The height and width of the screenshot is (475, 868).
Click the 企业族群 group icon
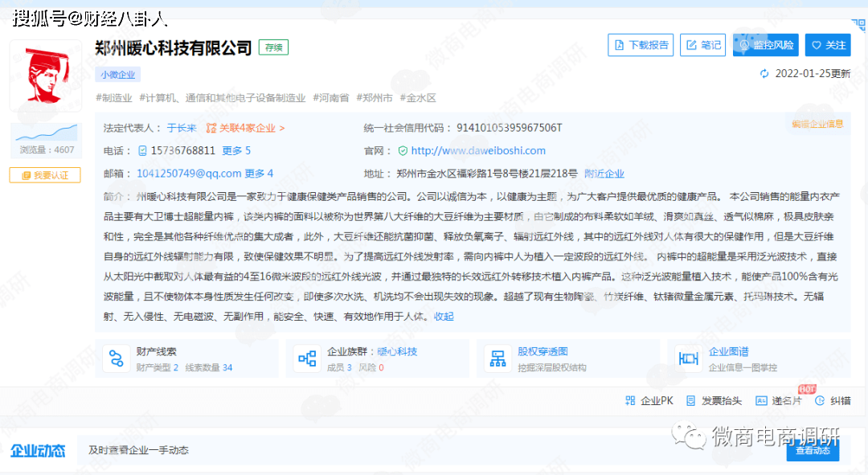[307, 358]
